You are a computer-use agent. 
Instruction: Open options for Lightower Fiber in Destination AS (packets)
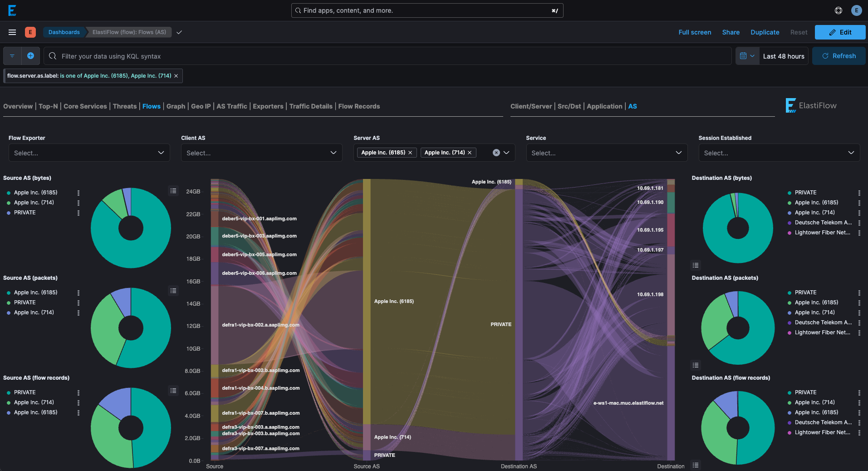coord(859,332)
